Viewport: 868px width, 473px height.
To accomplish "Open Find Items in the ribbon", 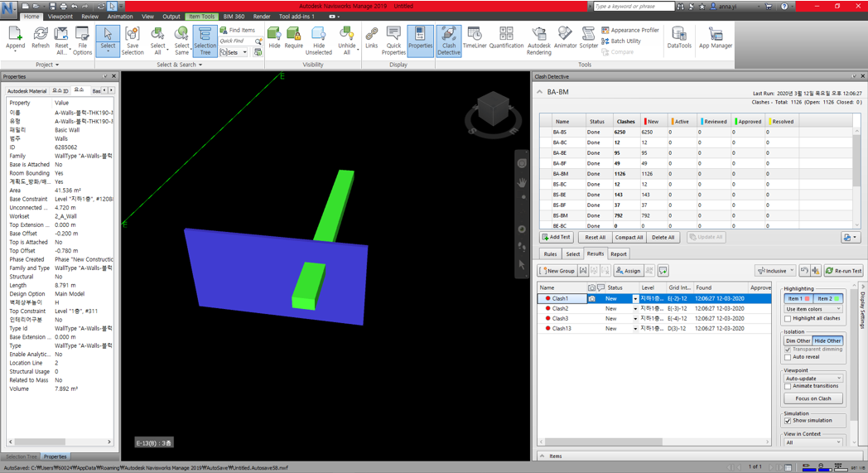I will point(238,31).
